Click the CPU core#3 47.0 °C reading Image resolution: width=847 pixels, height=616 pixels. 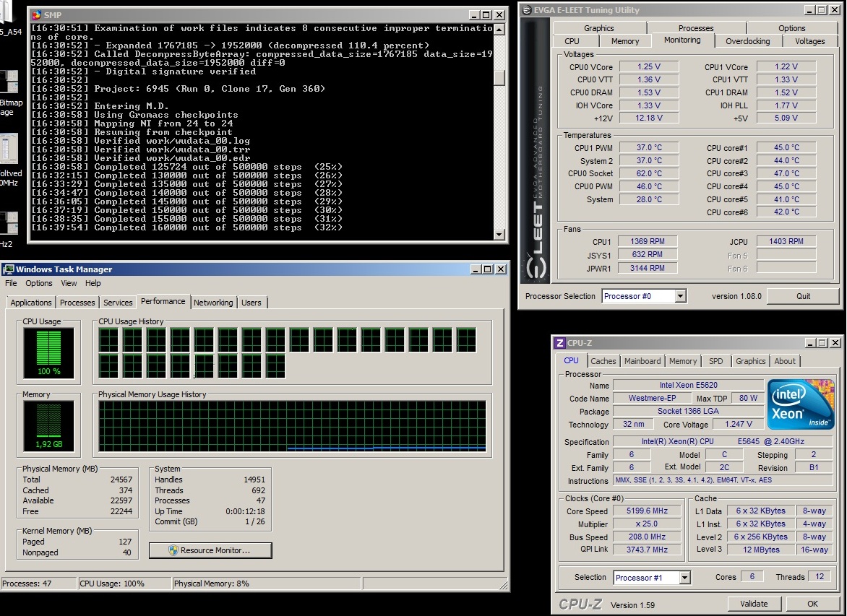786,173
